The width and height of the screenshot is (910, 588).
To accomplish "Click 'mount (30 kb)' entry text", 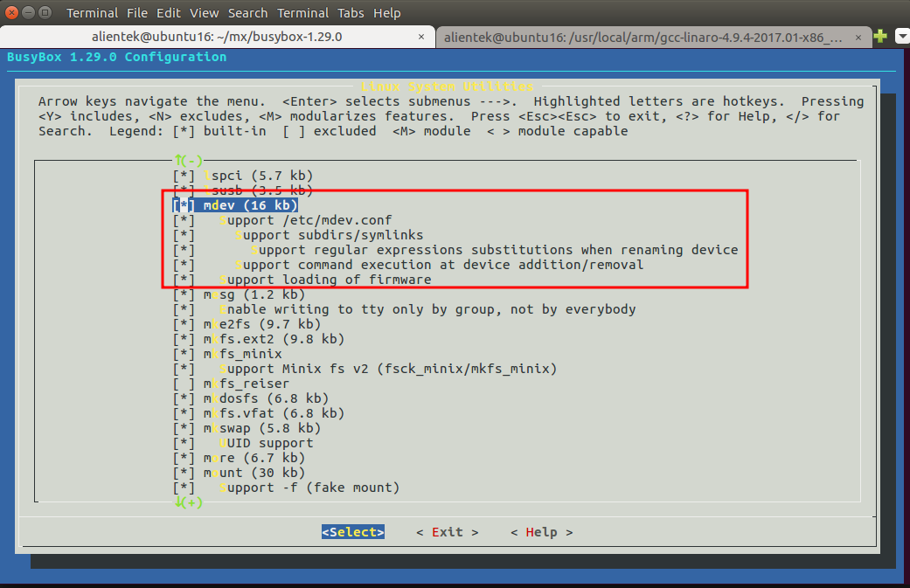I will pos(254,473).
